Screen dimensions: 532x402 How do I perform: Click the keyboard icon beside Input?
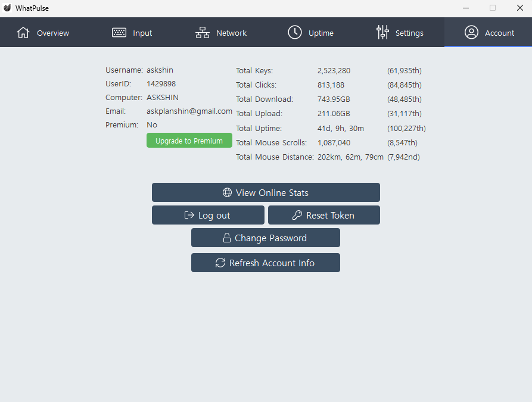[x=119, y=33]
